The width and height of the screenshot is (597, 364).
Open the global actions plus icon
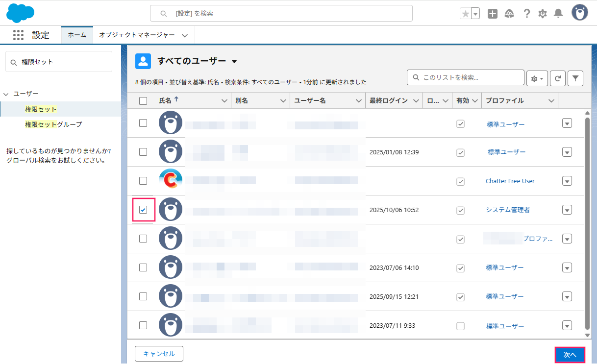click(493, 14)
